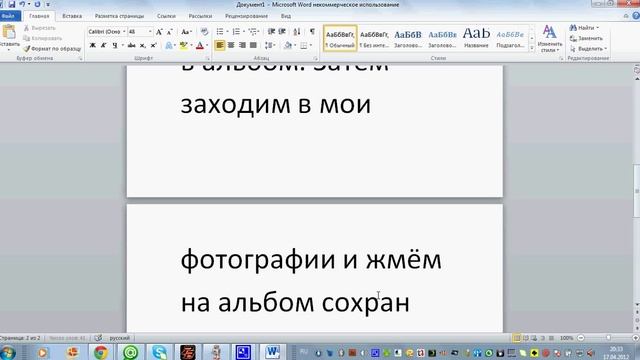
Task: Open Word Help with the question mark icon
Action: tap(636, 16)
